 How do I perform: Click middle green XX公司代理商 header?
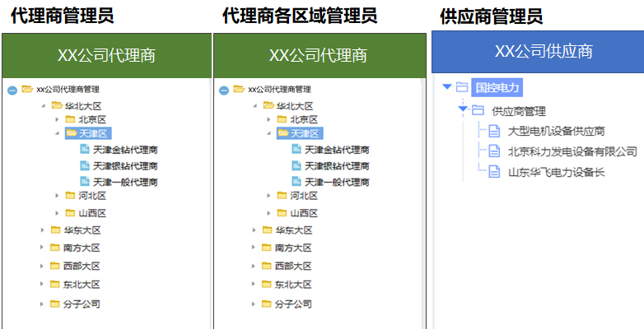320,56
